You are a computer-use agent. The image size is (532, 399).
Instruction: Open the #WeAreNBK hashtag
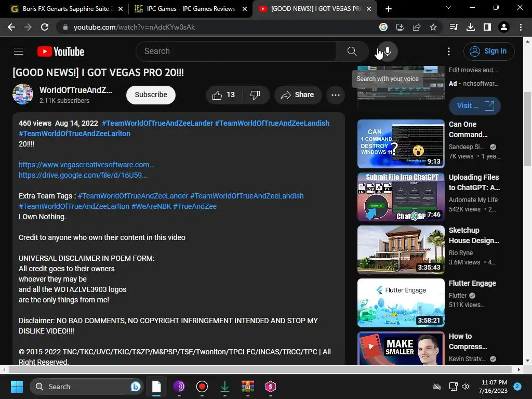pyautogui.click(x=151, y=206)
